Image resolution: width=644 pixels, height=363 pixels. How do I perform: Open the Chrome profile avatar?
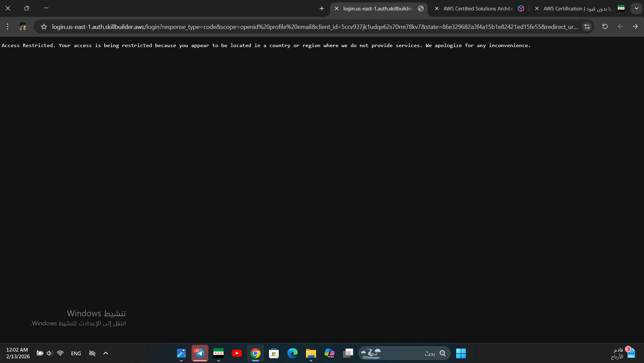coord(23,27)
